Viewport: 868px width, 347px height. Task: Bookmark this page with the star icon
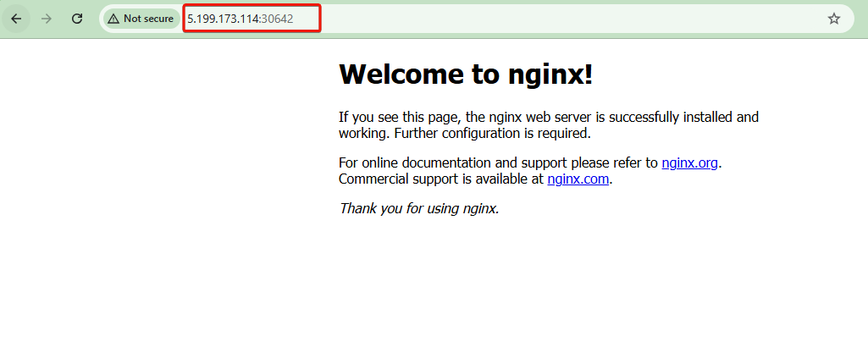click(x=834, y=19)
